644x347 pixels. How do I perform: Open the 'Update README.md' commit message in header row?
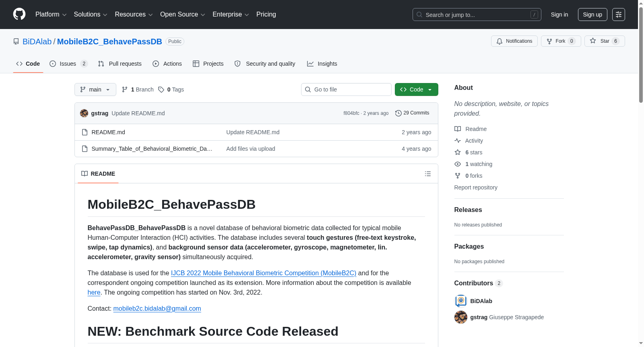click(x=138, y=113)
